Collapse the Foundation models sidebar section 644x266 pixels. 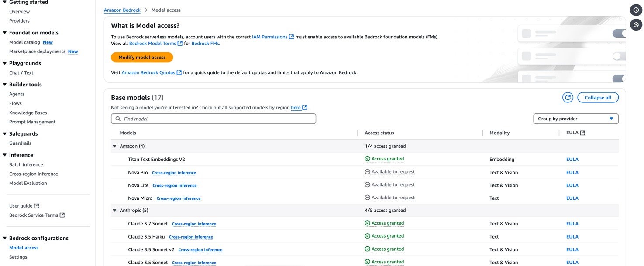5,33
